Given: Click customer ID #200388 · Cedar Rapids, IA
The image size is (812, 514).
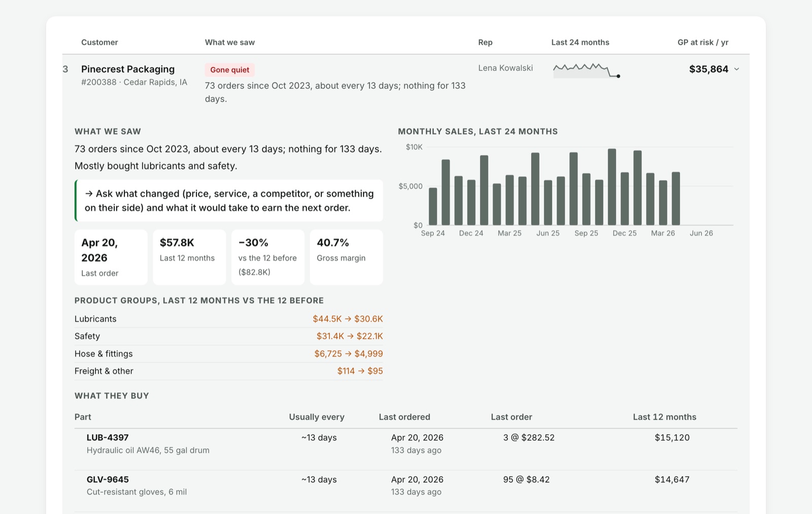Looking at the screenshot, I should (134, 82).
